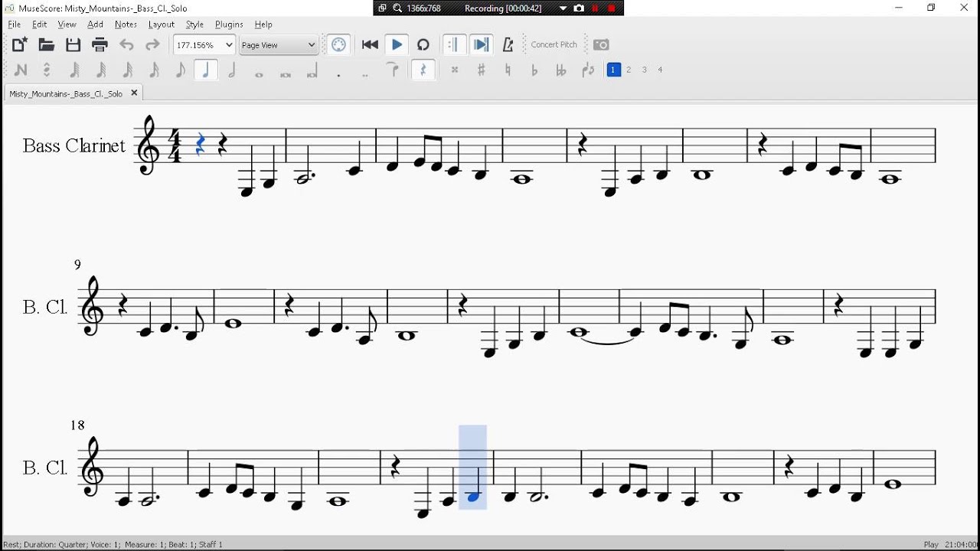Toggle the rest input button
980x551 pixels.
click(x=423, y=70)
